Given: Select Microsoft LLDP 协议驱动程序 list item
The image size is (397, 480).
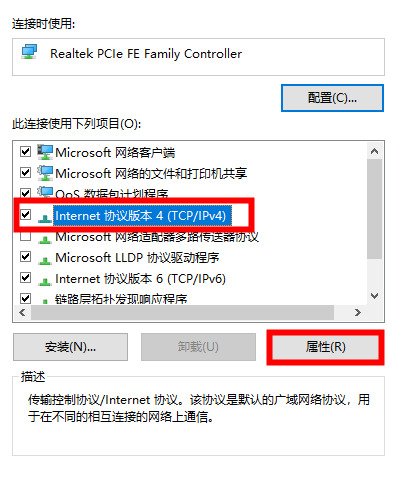Looking at the screenshot, I should click(x=137, y=258).
